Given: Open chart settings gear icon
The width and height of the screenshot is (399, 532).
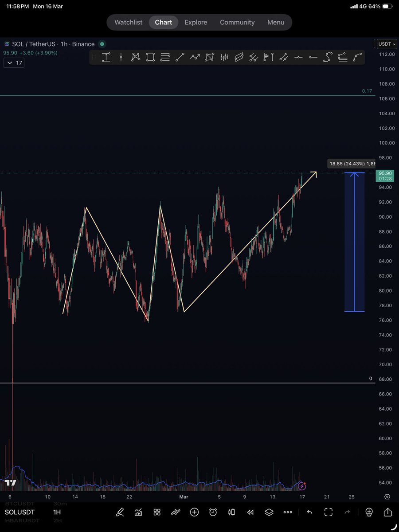Looking at the screenshot, I should coord(387,497).
